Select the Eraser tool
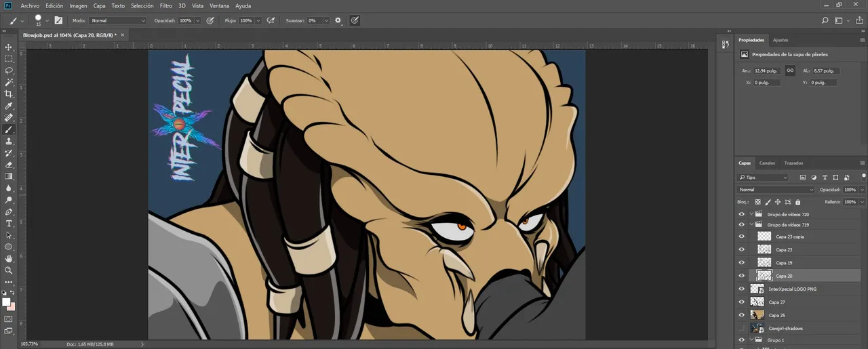This screenshot has width=868, height=349. coord(9,165)
